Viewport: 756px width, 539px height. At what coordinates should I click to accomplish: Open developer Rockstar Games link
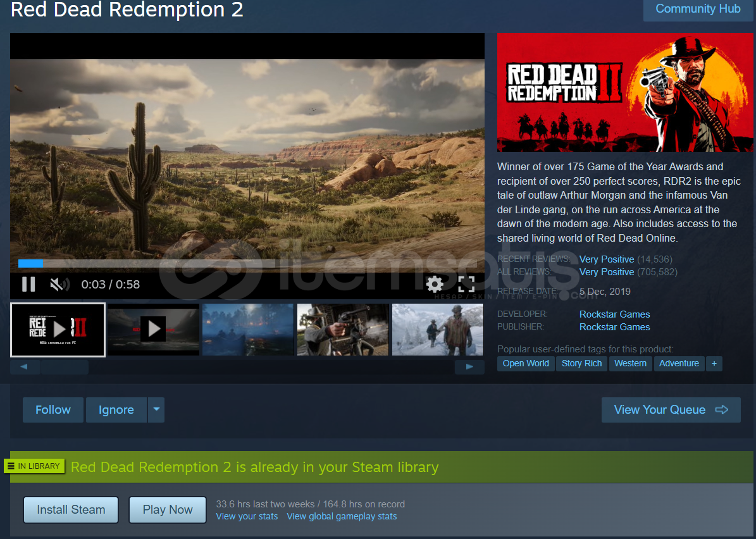pos(615,314)
